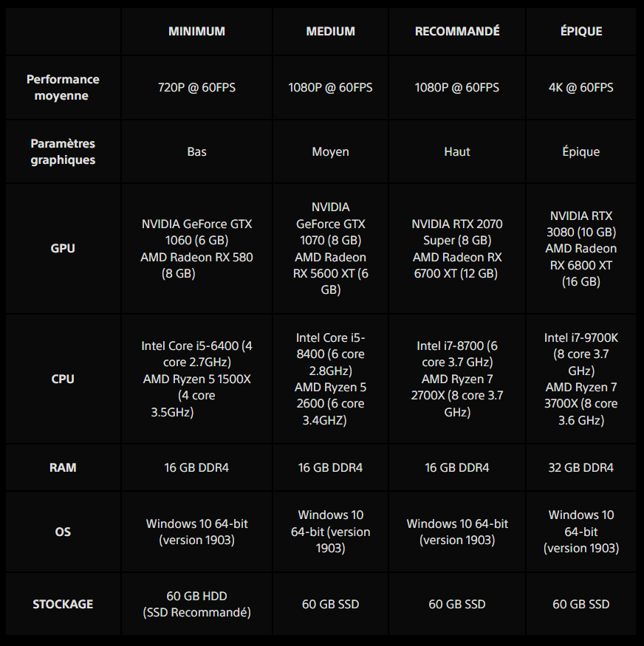Viewport: 644px width, 646px height.
Task: Select the RECOMMANDÉ column header
Action: pos(457,31)
